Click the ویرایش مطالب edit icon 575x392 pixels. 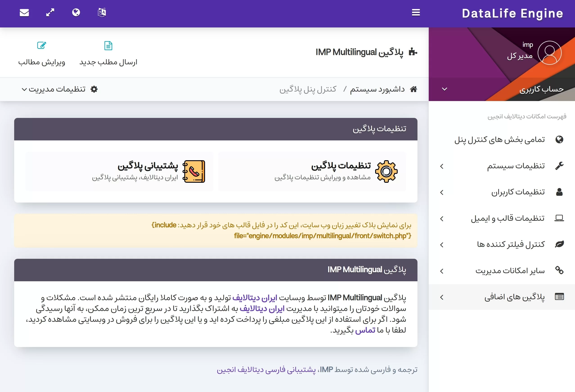41,45
